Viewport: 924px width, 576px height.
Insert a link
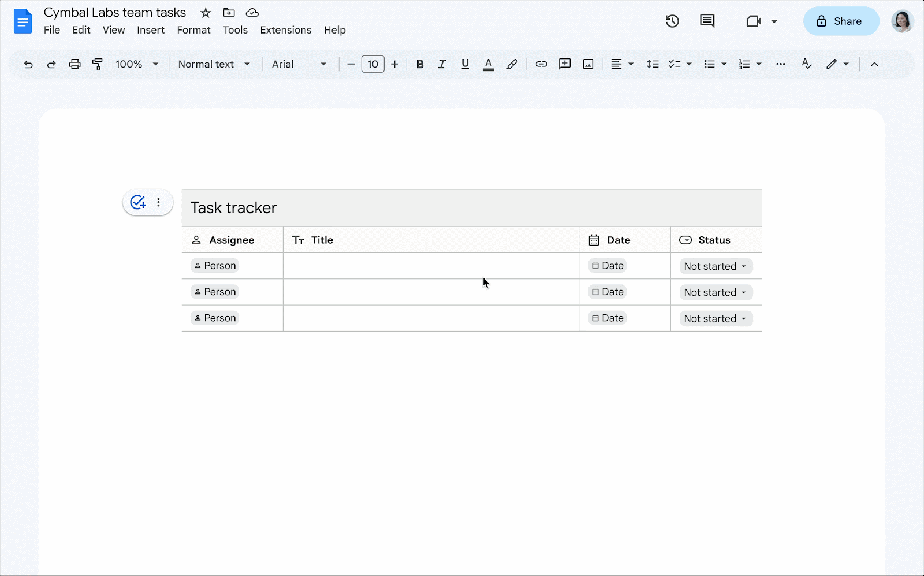541,64
